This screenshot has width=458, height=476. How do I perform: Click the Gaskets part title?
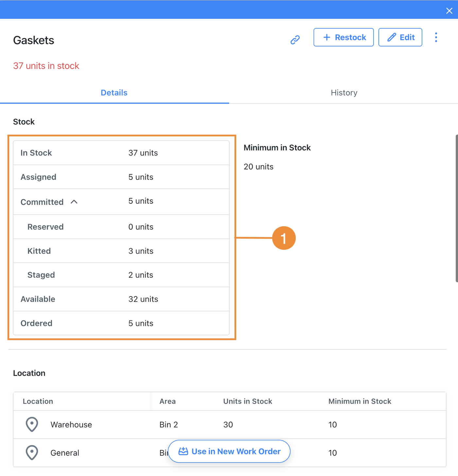pyautogui.click(x=34, y=40)
